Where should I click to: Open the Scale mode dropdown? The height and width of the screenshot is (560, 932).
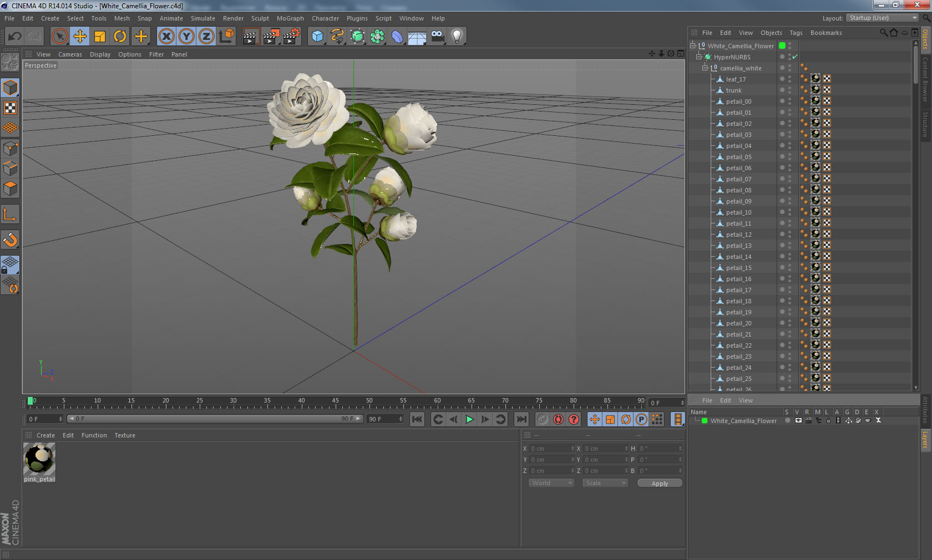[x=605, y=483]
